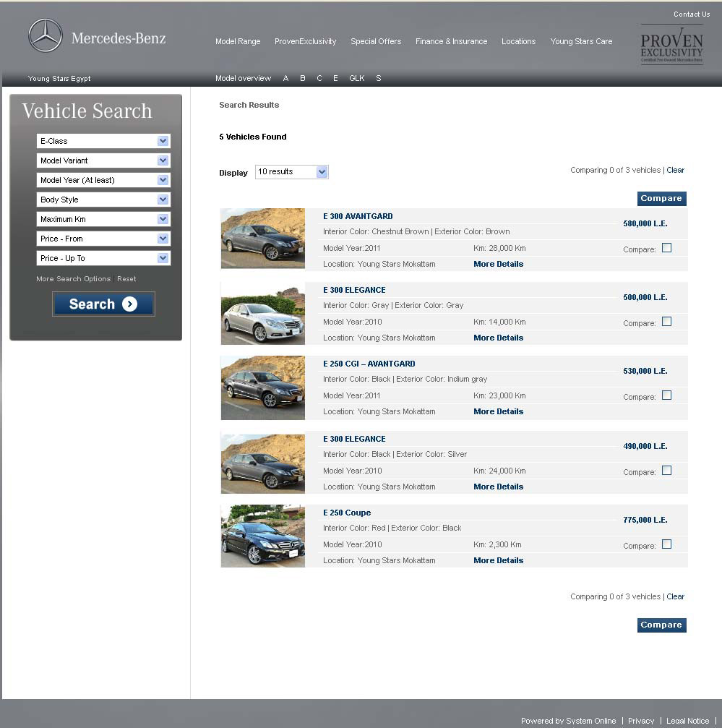Click the Proven Exclusivity logo

pos(671,45)
